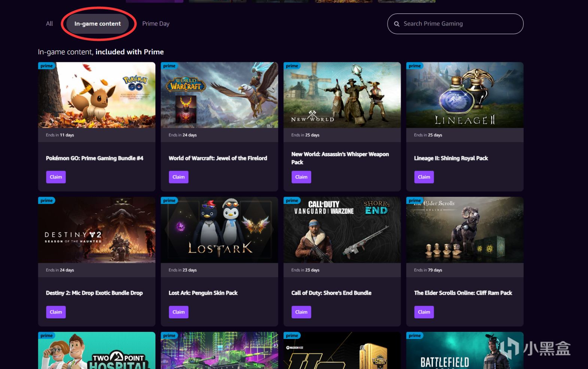
Task: Click the prime badge on World of Warcraft card
Action: point(170,66)
